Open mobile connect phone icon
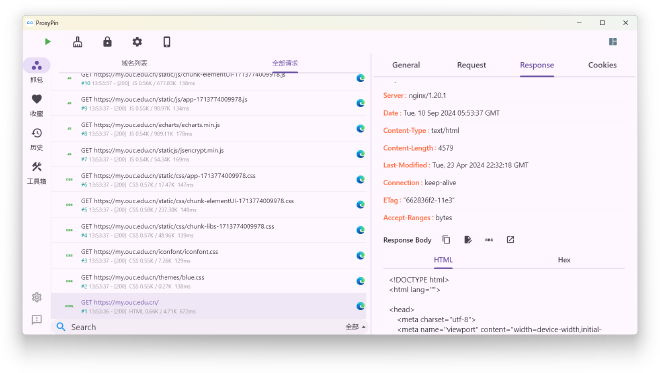660x373 pixels. (167, 42)
